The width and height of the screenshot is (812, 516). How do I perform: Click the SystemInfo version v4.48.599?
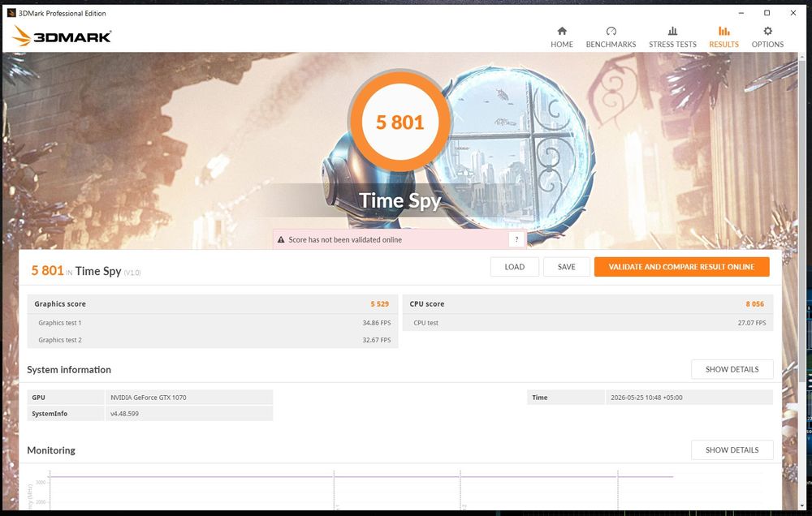[x=124, y=414]
